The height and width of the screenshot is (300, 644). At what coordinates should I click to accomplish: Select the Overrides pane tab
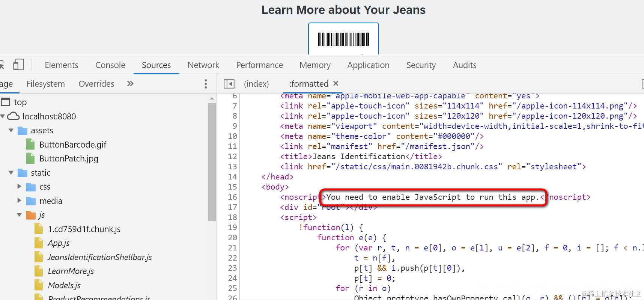96,84
